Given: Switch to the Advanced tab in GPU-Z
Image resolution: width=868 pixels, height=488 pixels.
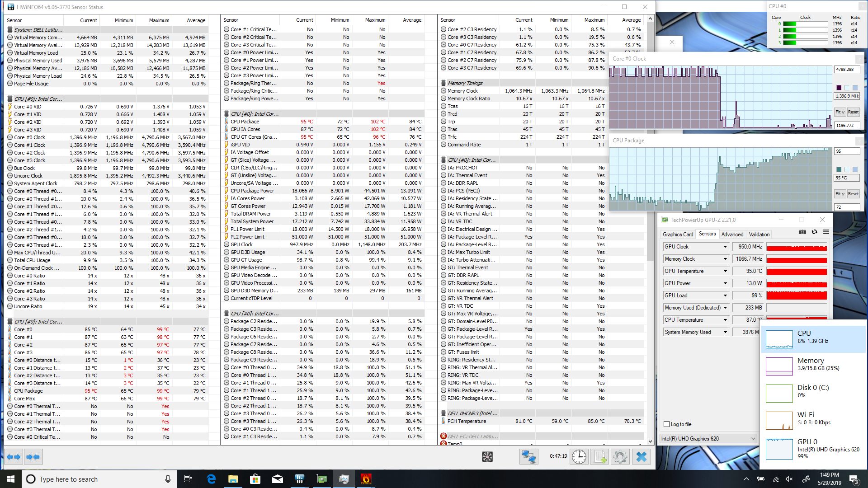Looking at the screenshot, I should [732, 235].
